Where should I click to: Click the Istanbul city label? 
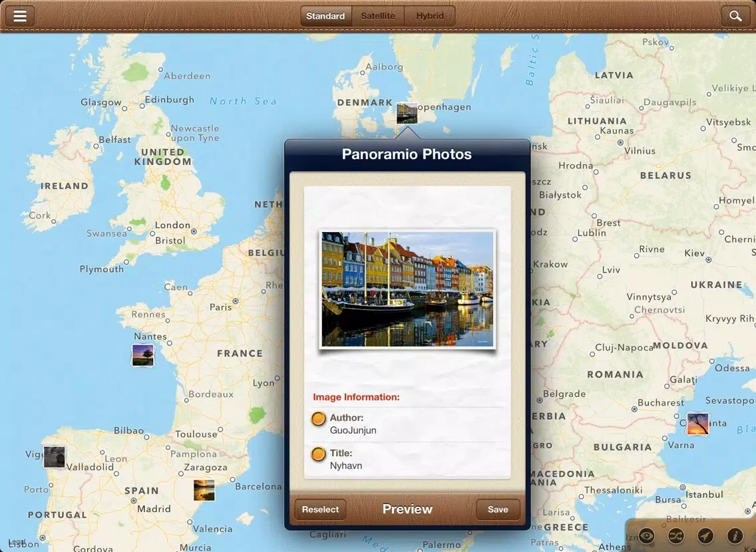click(704, 494)
